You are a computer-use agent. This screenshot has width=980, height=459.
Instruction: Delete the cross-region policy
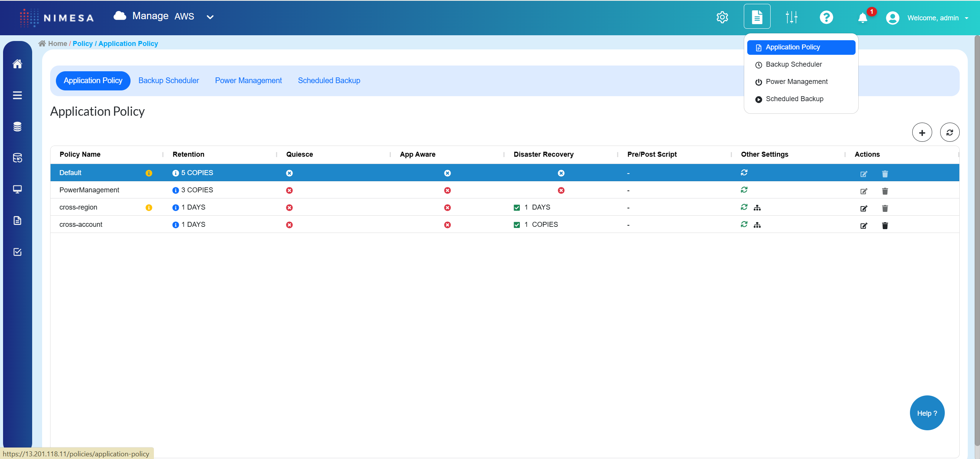pos(885,208)
